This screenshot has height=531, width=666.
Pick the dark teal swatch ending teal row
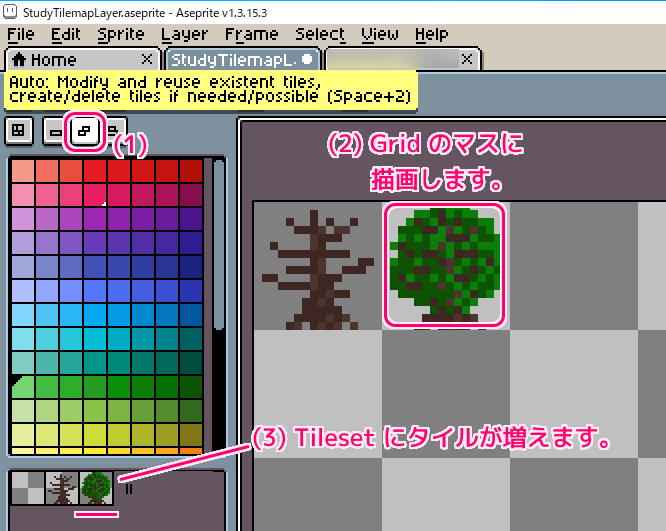pyautogui.click(x=191, y=363)
